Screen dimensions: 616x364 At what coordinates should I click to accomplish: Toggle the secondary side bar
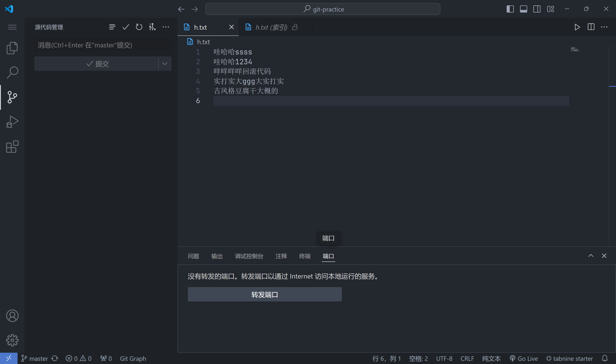click(537, 9)
